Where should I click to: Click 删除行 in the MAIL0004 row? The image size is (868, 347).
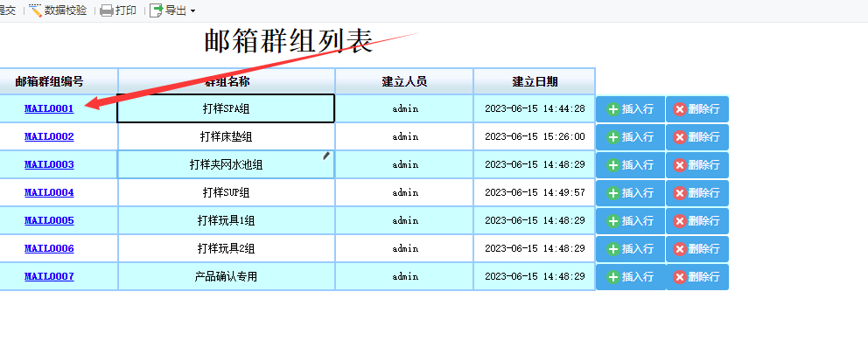tap(697, 193)
